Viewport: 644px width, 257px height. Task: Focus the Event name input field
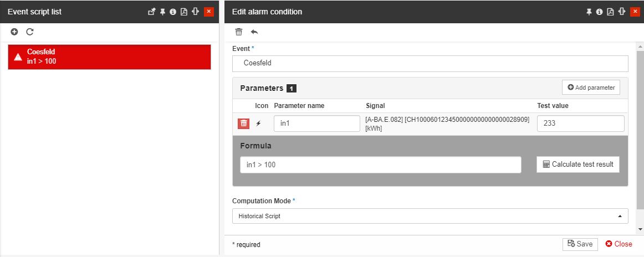click(x=430, y=63)
